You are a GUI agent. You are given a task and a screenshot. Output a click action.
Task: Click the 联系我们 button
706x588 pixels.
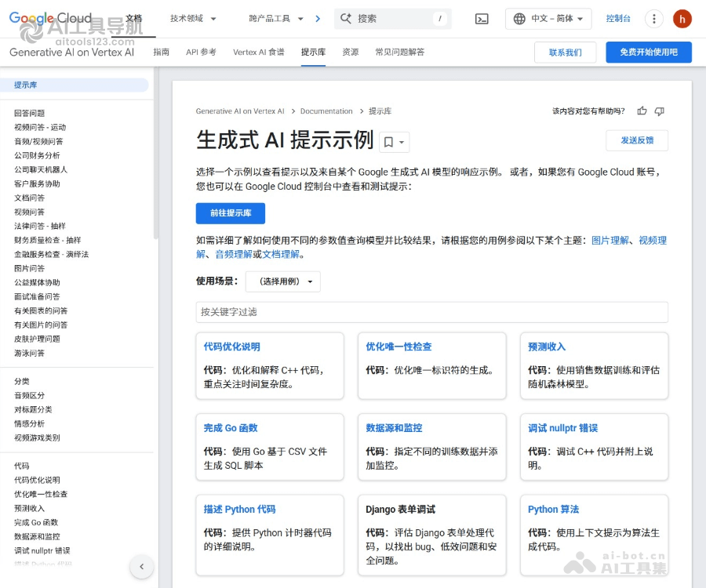565,53
